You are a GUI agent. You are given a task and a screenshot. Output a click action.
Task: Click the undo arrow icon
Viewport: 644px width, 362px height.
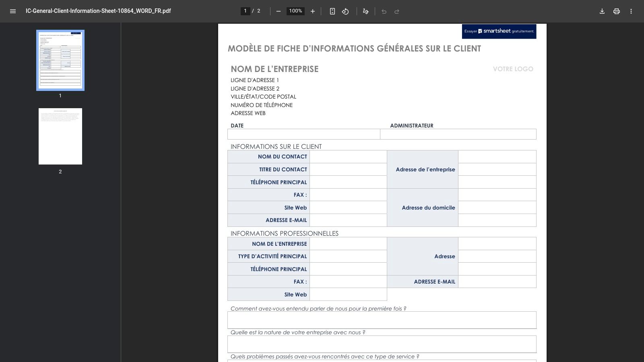[384, 11]
